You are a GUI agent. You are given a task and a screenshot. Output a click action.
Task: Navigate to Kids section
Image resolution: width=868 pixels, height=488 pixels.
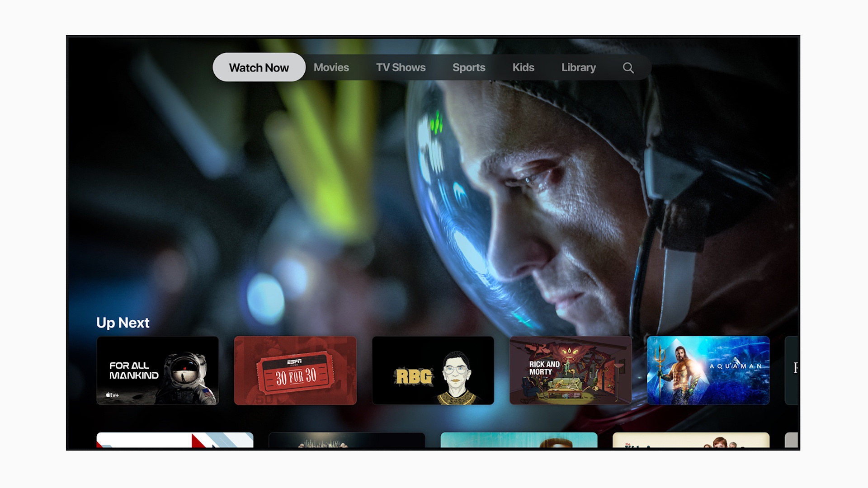524,67
